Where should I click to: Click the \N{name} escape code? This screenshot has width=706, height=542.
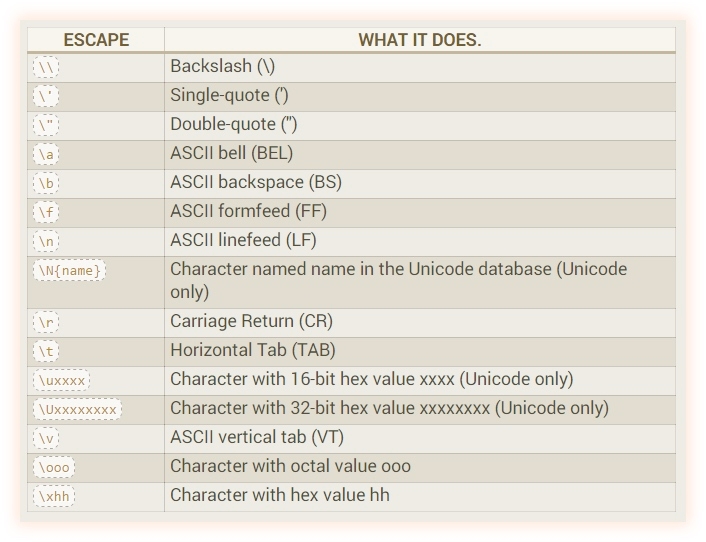click(69, 270)
